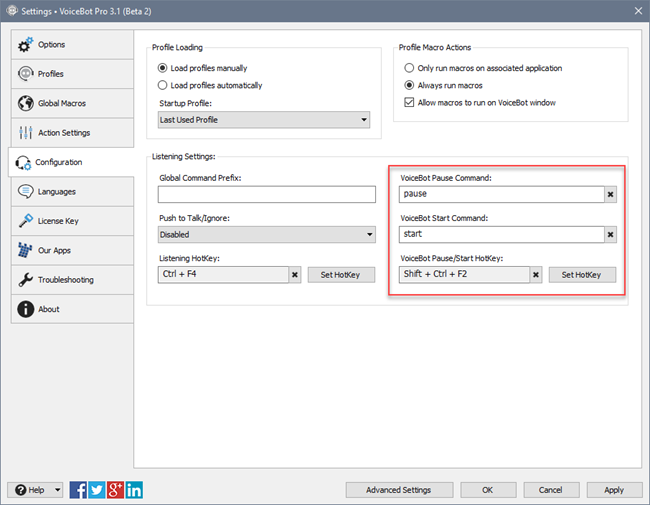Click the VoiceBot Start Command text field
Viewport: 650px width, 505px height.
502,235
